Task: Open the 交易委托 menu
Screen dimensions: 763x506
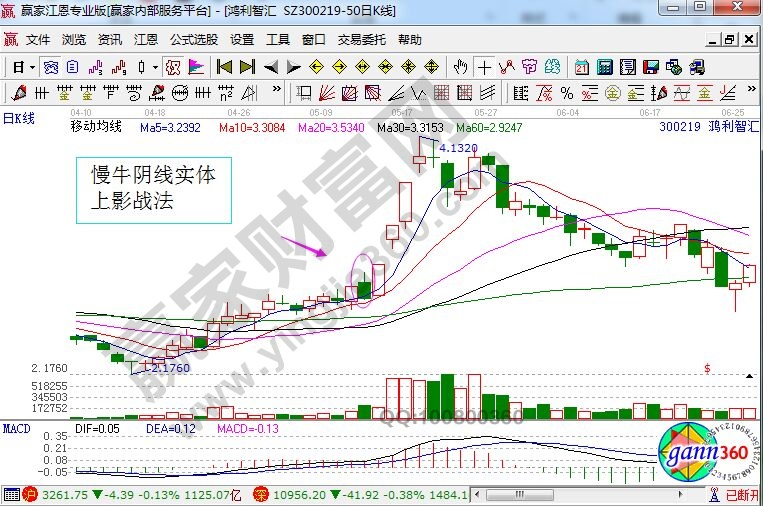Action: (361, 40)
